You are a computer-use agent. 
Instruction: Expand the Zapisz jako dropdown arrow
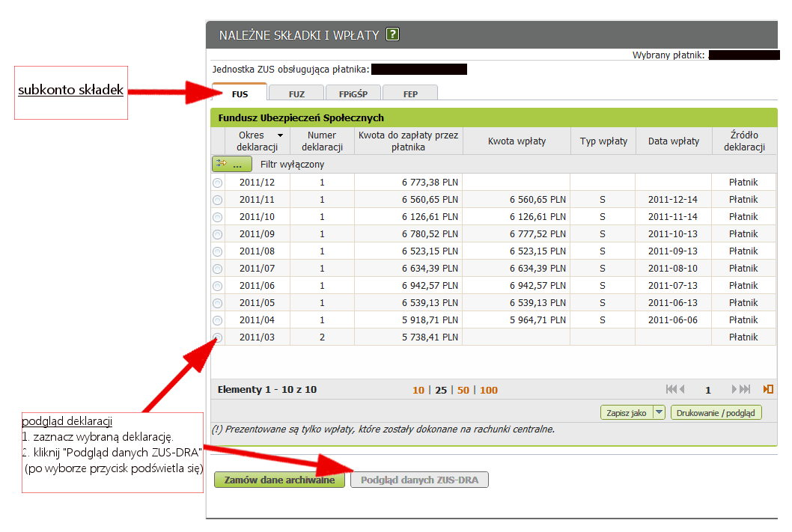click(x=660, y=412)
